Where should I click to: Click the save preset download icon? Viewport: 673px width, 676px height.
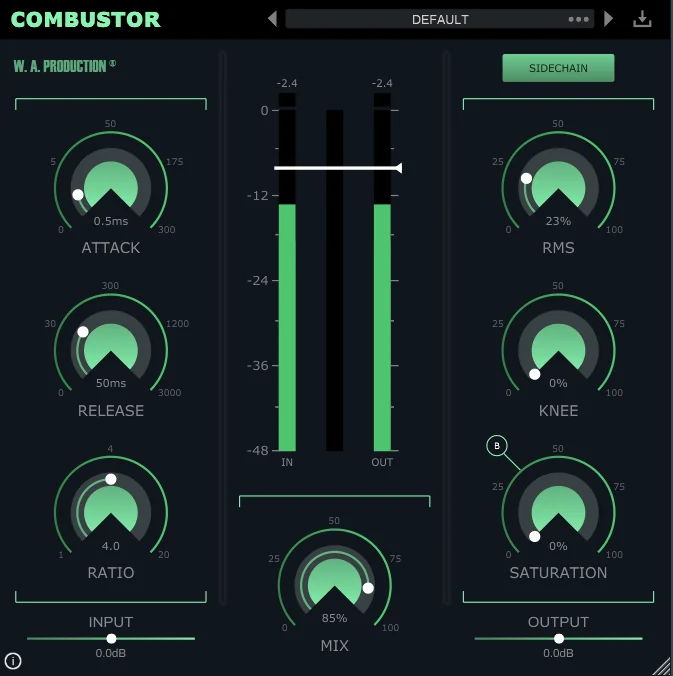(642, 19)
